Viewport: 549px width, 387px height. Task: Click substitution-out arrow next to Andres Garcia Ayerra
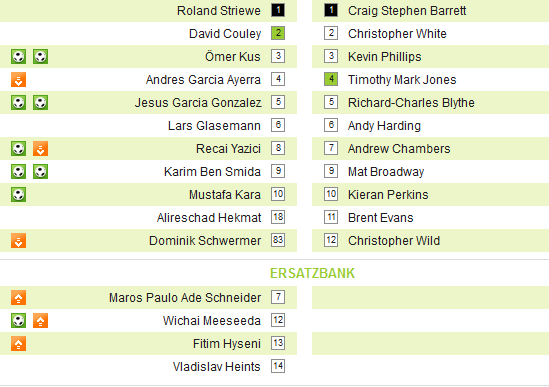pos(19,80)
